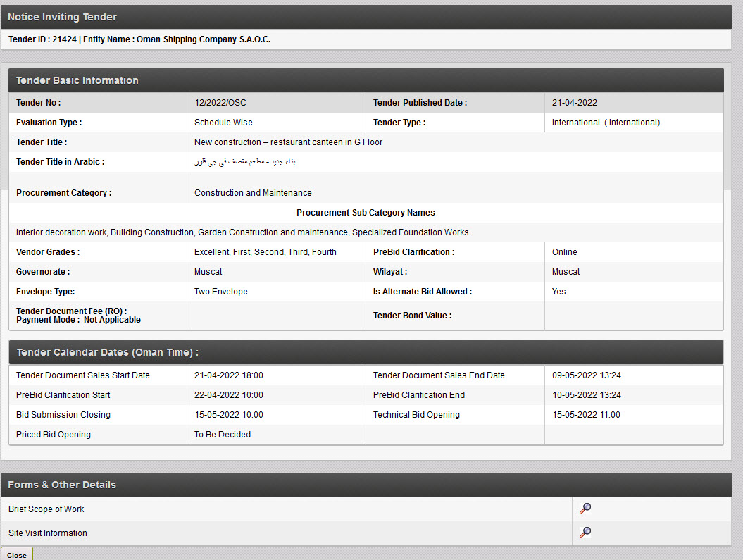Screen dimensions: 743x560
Task: Click the Tender Published Date value 21-04-2022
Action: point(574,103)
